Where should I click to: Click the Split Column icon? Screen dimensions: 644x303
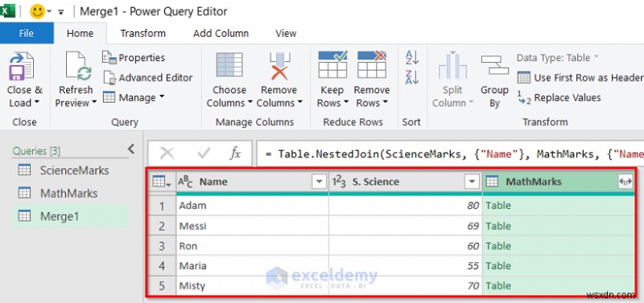[452, 66]
